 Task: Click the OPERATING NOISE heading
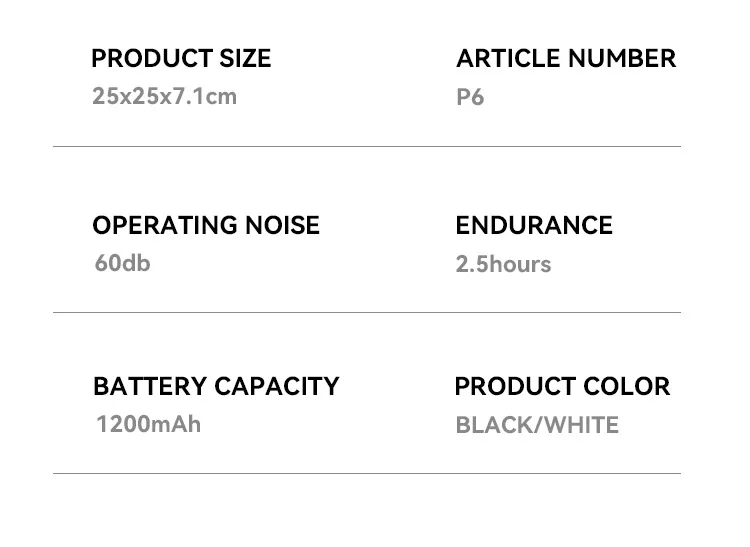coord(206,226)
